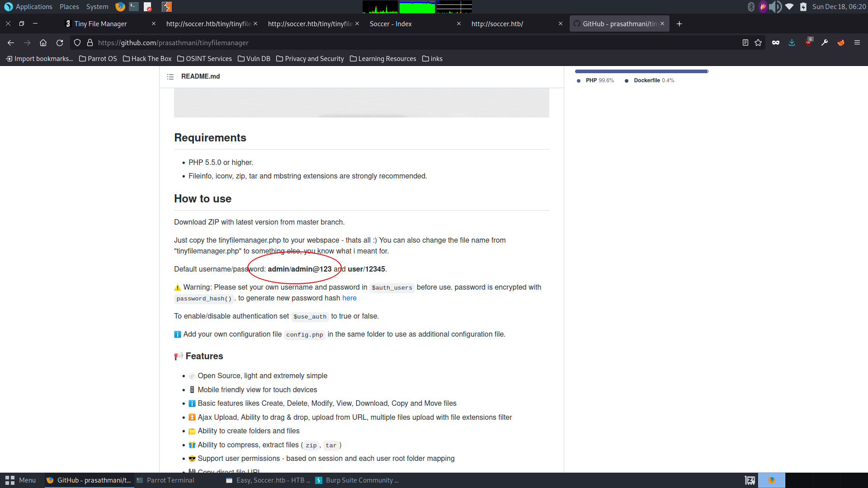Reload the current GitHub page
This screenshot has height=488, width=868.
[x=60, y=42]
